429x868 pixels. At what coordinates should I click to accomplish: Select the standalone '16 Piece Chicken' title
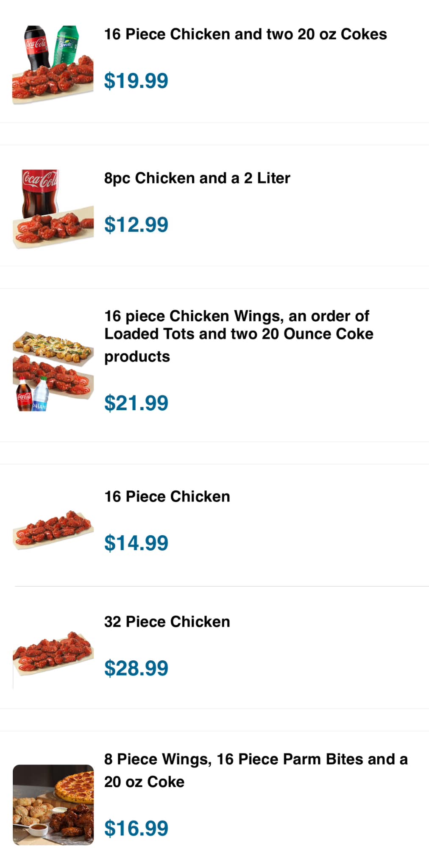pyautogui.click(x=167, y=496)
